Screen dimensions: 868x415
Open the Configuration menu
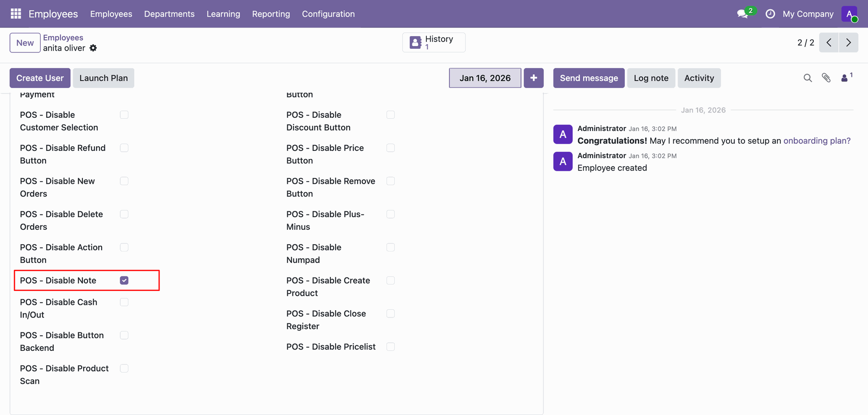click(328, 14)
